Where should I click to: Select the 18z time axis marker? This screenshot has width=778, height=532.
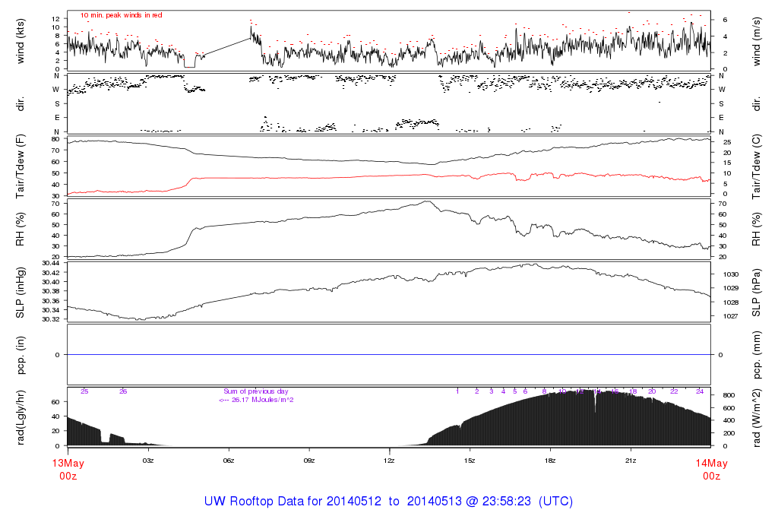pyautogui.click(x=550, y=461)
